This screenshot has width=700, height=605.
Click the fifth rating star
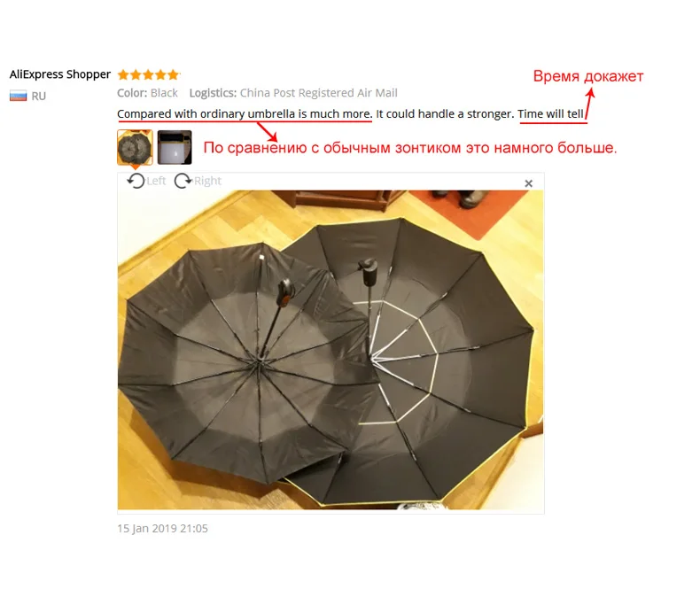[x=173, y=74]
